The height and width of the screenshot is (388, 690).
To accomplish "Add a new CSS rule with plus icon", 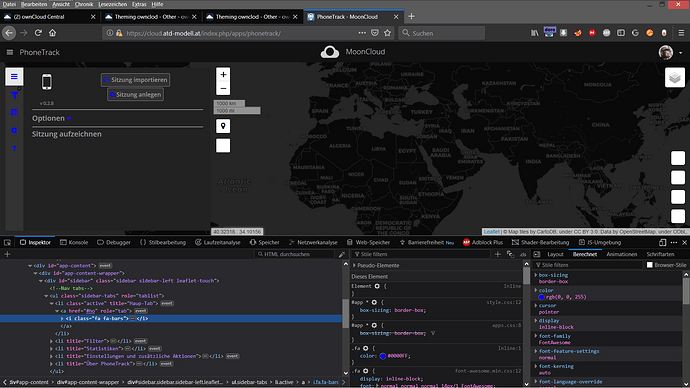I will 498,254.
